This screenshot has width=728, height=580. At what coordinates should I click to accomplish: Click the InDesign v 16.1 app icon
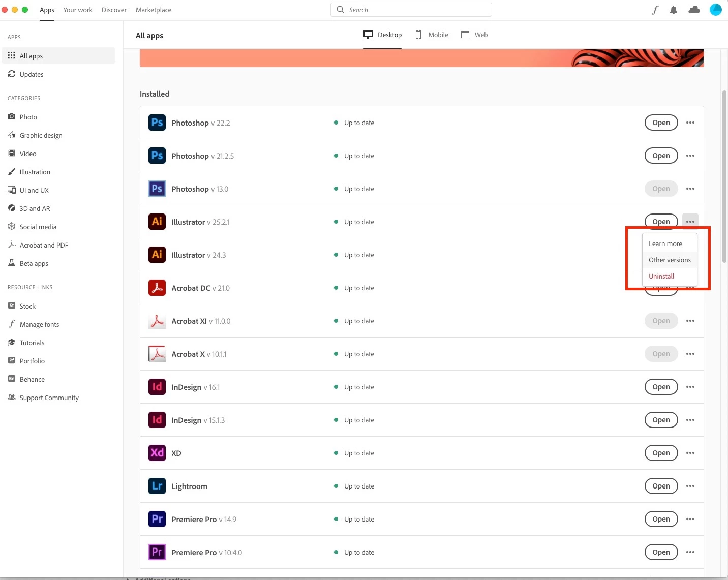click(157, 387)
